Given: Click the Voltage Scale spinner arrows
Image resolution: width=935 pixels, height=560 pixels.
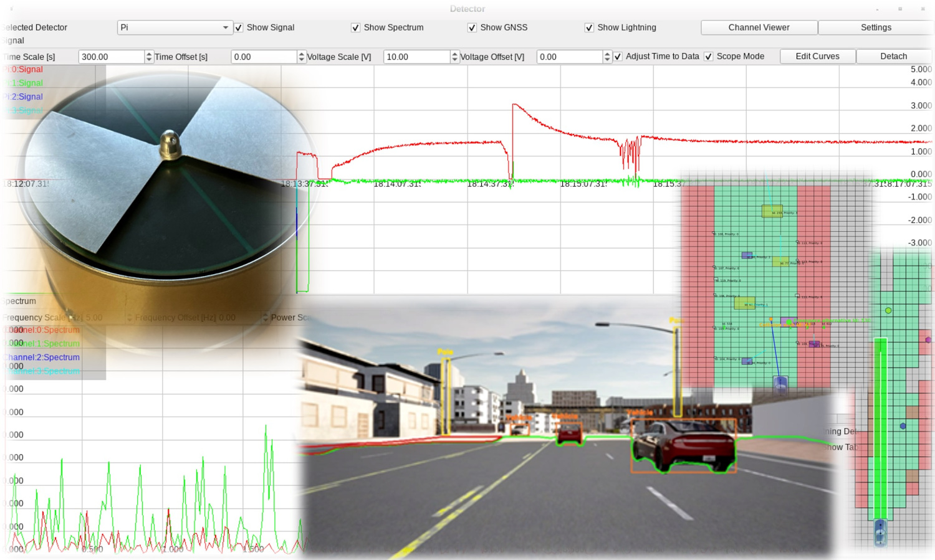Looking at the screenshot, I should click(454, 57).
